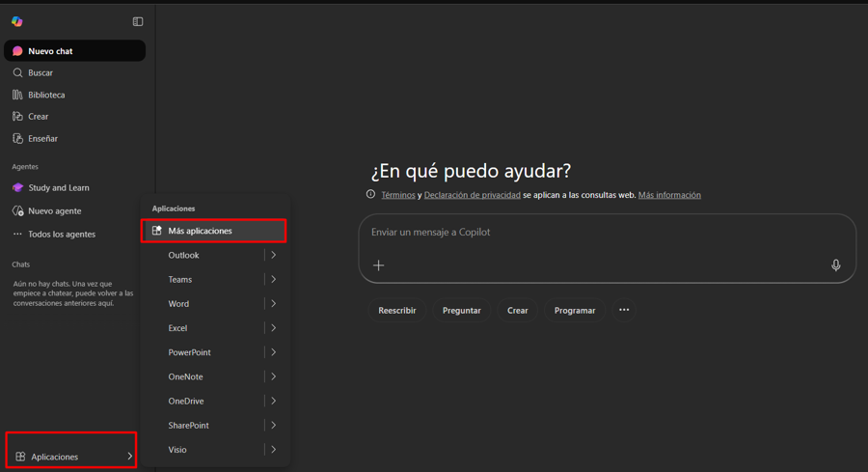
Task: Open Word from the applications menu
Action: pyautogui.click(x=178, y=304)
